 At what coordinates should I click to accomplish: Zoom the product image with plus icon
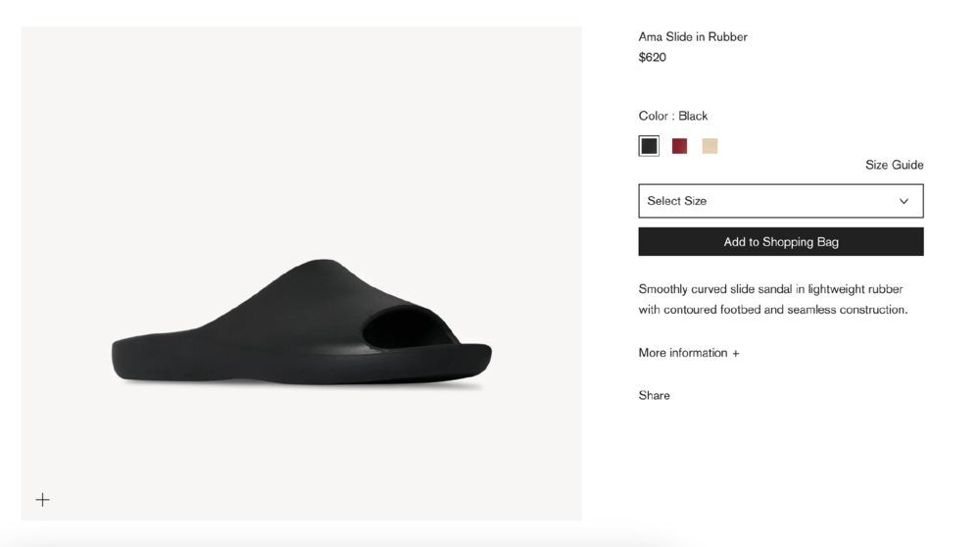(x=43, y=500)
